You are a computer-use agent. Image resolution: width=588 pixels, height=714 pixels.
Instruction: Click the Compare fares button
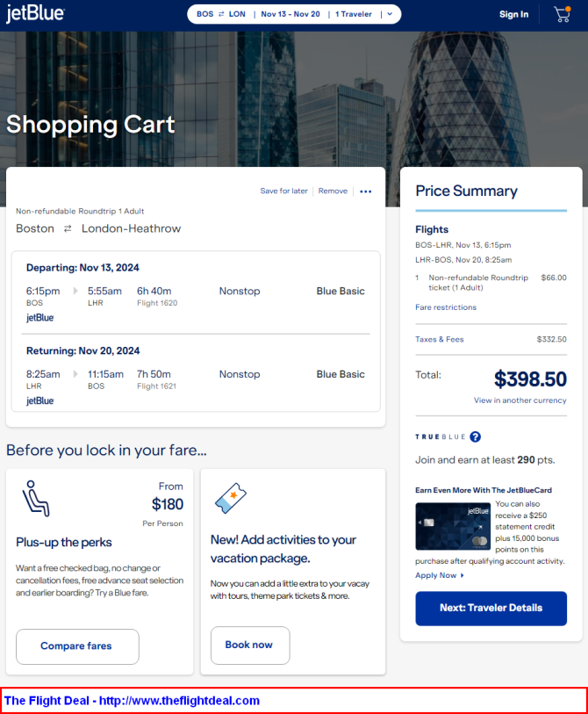tap(77, 646)
